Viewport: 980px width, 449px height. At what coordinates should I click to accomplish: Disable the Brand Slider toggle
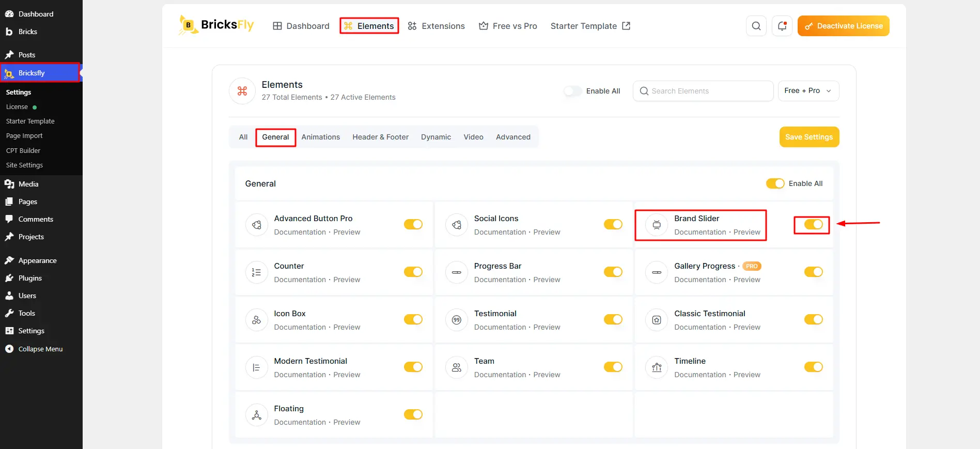(x=813, y=224)
